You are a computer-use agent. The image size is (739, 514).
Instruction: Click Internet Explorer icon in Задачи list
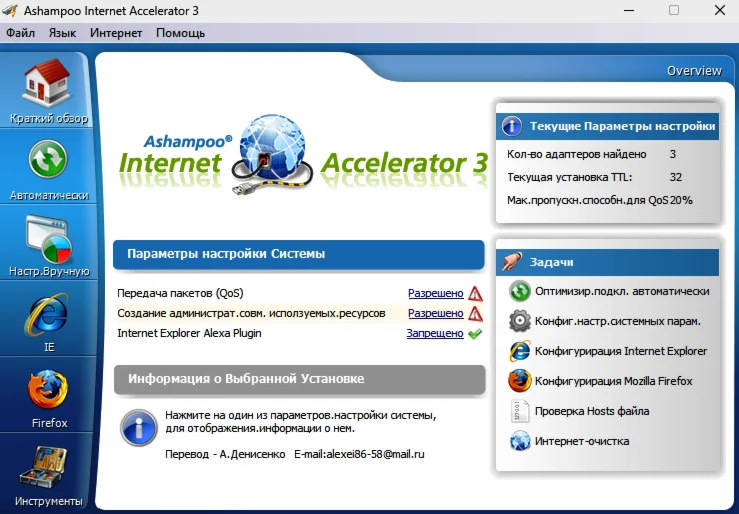(520, 351)
